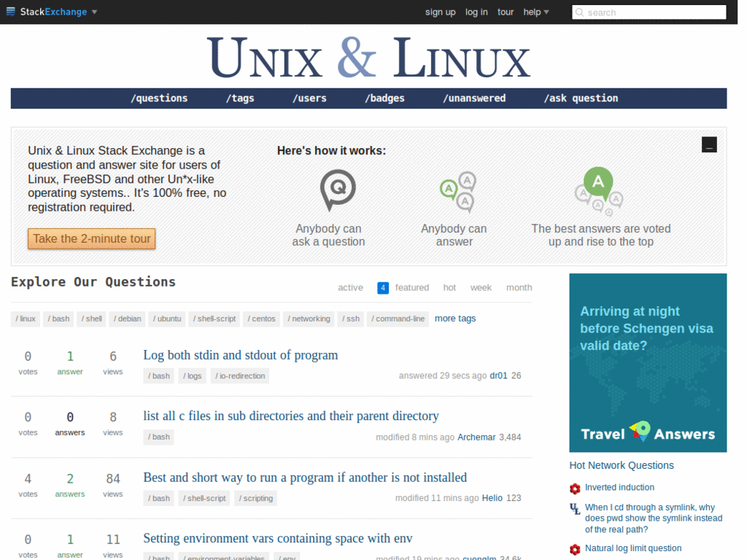Open user Archemar profile link

pos(476,437)
